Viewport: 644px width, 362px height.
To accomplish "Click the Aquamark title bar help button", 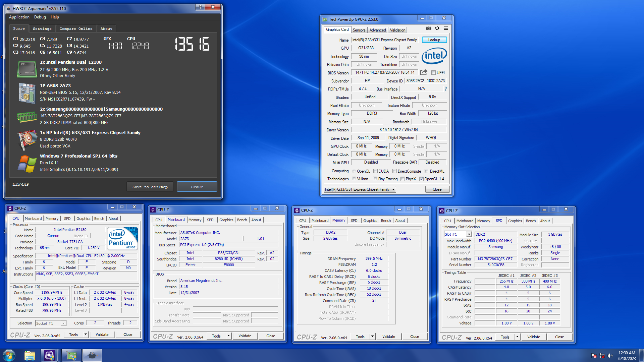I will pyautogui.click(x=200, y=7).
